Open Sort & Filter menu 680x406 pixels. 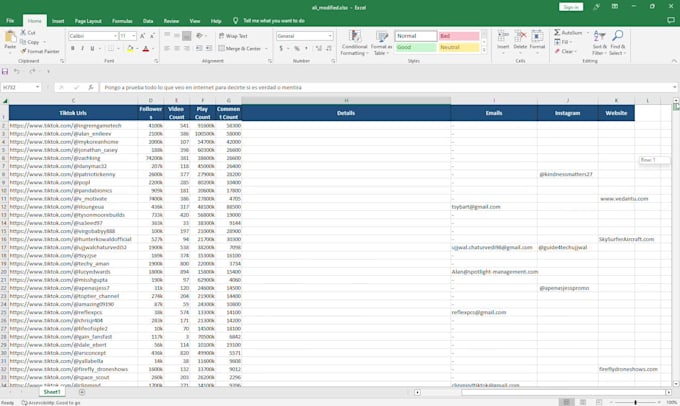tap(599, 43)
